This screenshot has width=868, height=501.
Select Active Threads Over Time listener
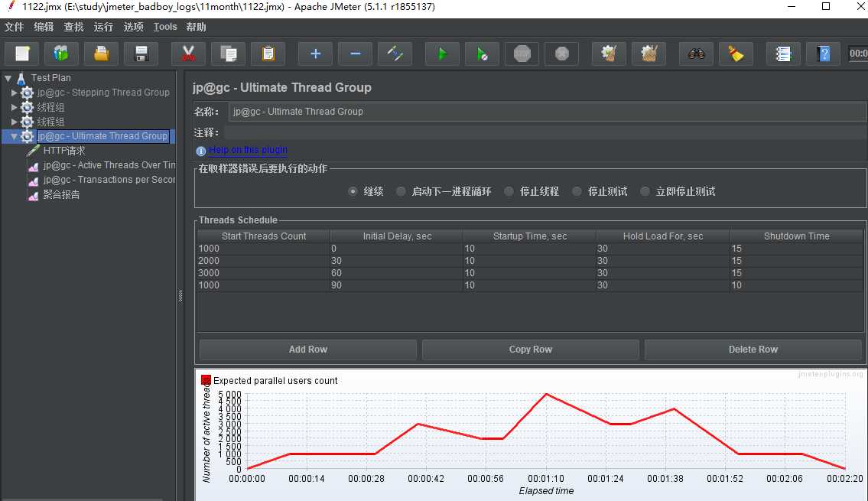tap(109, 165)
